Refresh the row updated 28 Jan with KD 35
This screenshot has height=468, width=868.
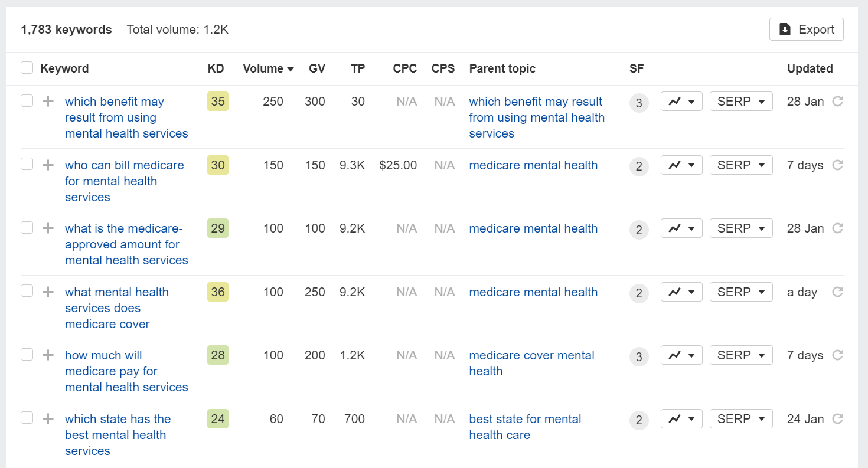pos(837,102)
